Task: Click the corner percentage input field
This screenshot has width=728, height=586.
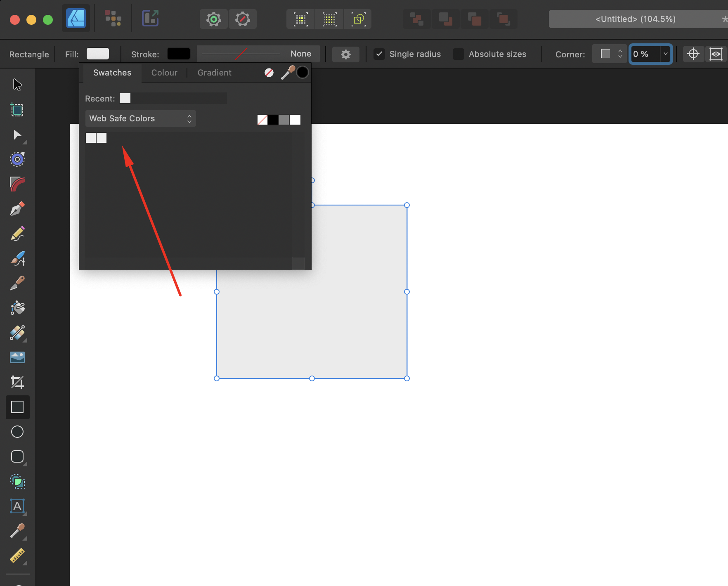Action: [x=645, y=54]
